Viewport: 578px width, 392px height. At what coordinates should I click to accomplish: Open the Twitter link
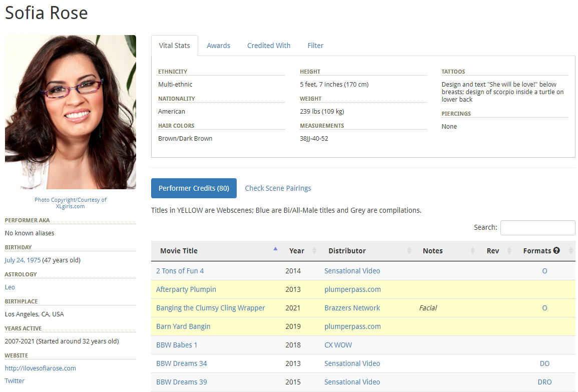(x=15, y=380)
